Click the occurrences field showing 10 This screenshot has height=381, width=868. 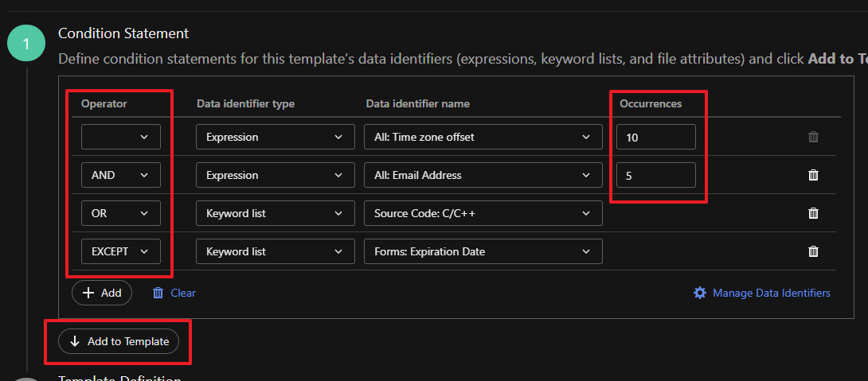click(655, 137)
